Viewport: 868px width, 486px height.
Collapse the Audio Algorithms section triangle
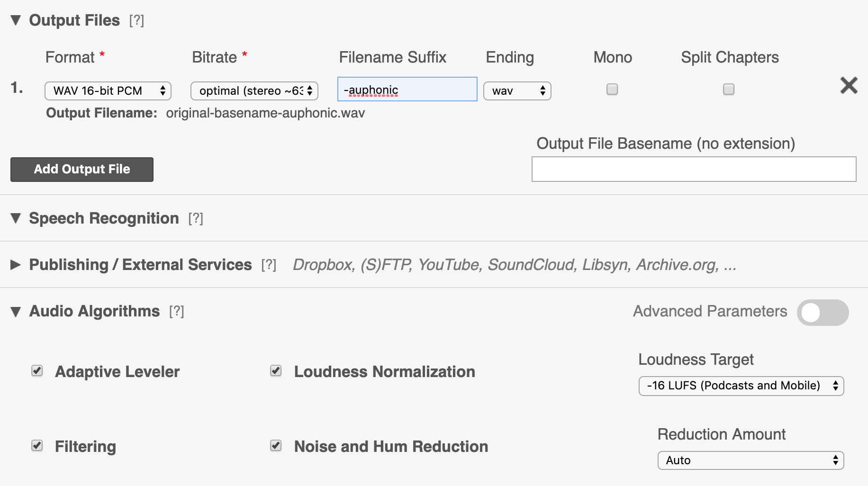point(16,311)
